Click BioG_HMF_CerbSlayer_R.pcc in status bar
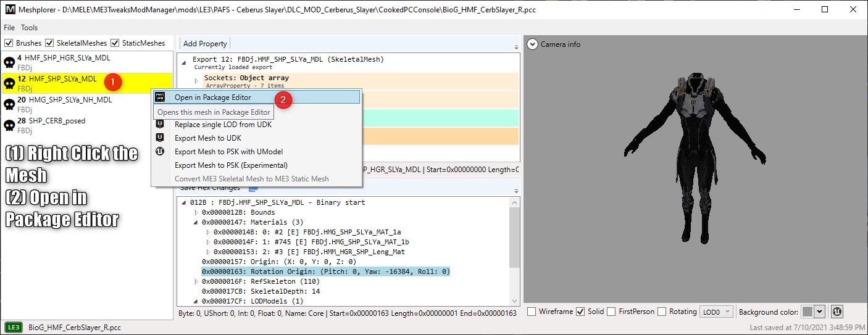 click(75, 327)
